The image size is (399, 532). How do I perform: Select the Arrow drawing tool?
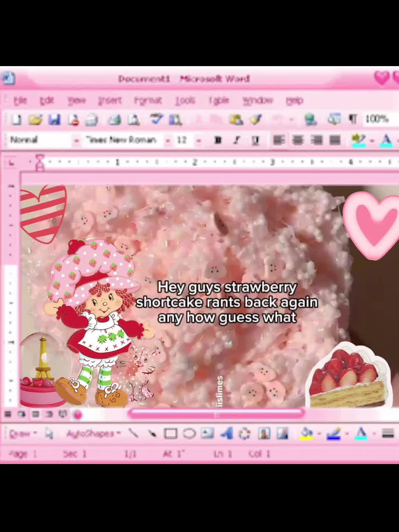pyautogui.click(x=152, y=433)
